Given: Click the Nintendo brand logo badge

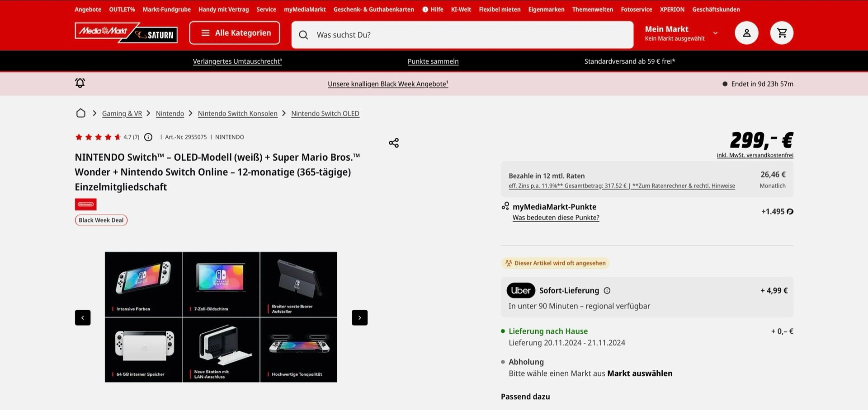Looking at the screenshot, I should (85, 205).
